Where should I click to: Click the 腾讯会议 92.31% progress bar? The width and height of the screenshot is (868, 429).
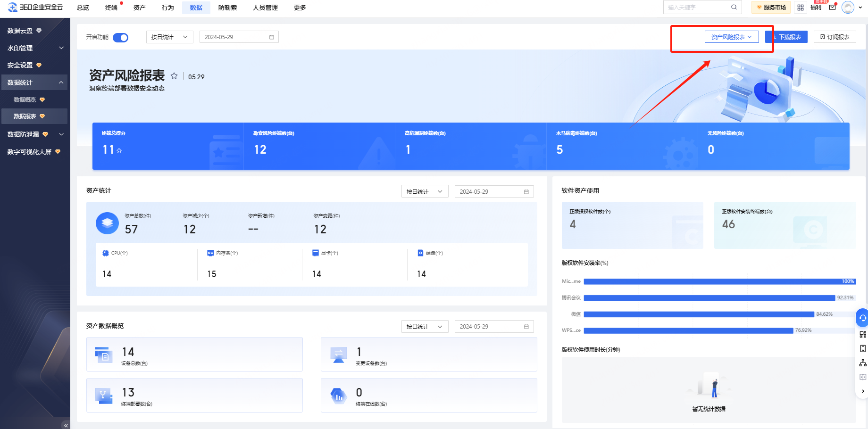coord(709,298)
